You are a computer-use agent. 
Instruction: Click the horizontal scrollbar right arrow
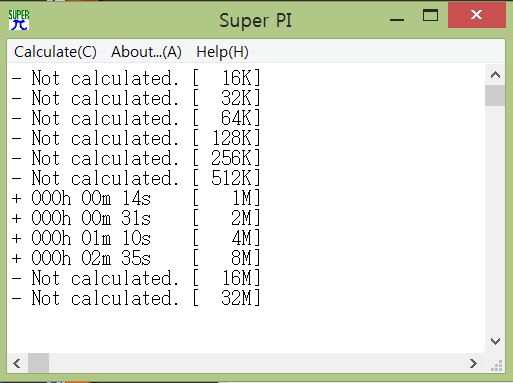click(x=473, y=363)
